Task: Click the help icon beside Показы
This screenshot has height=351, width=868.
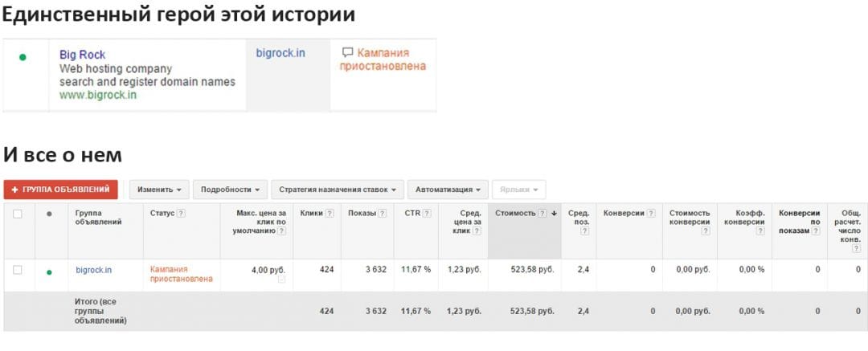Action: 383,213
